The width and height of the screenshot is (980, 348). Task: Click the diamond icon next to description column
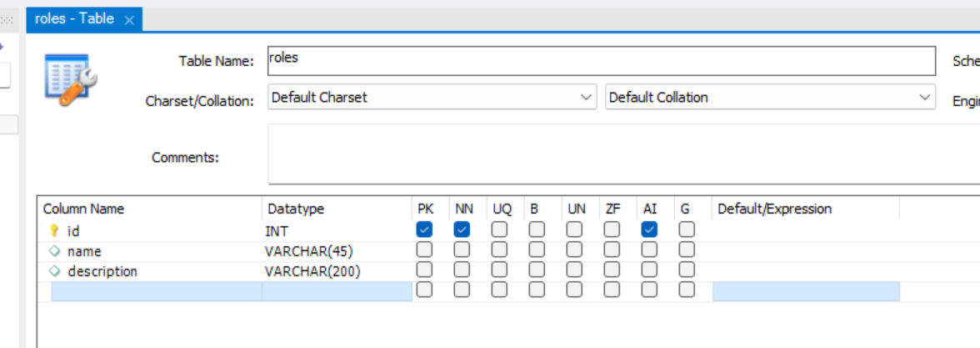point(55,271)
